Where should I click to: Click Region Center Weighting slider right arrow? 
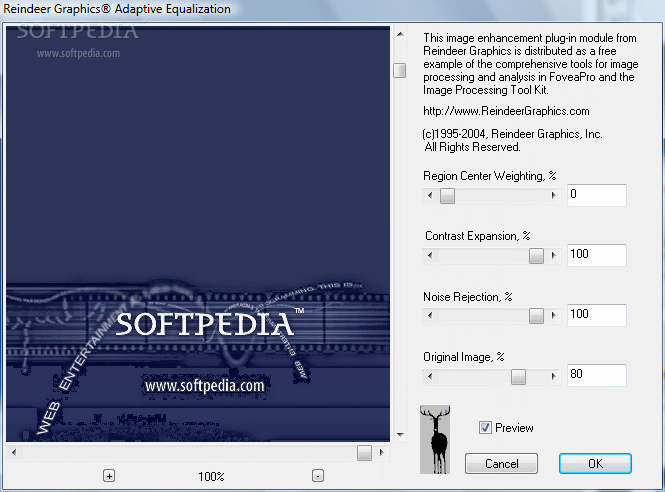point(553,196)
